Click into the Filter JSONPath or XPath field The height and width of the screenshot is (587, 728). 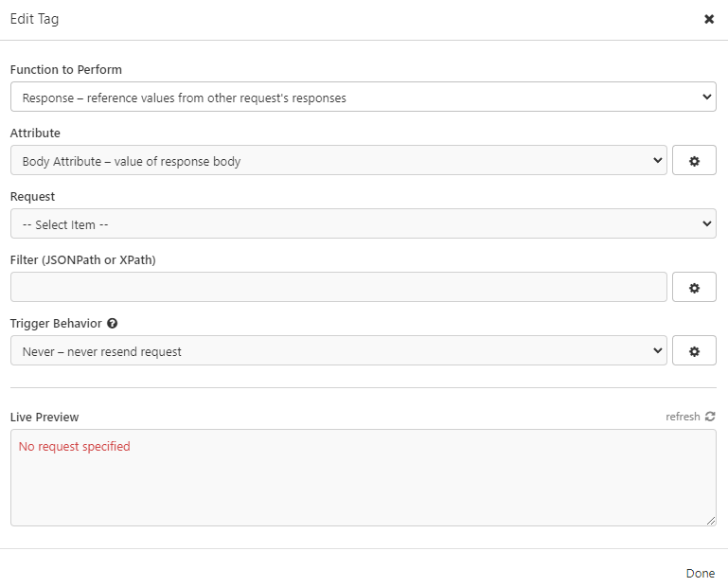(x=339, y=287)
